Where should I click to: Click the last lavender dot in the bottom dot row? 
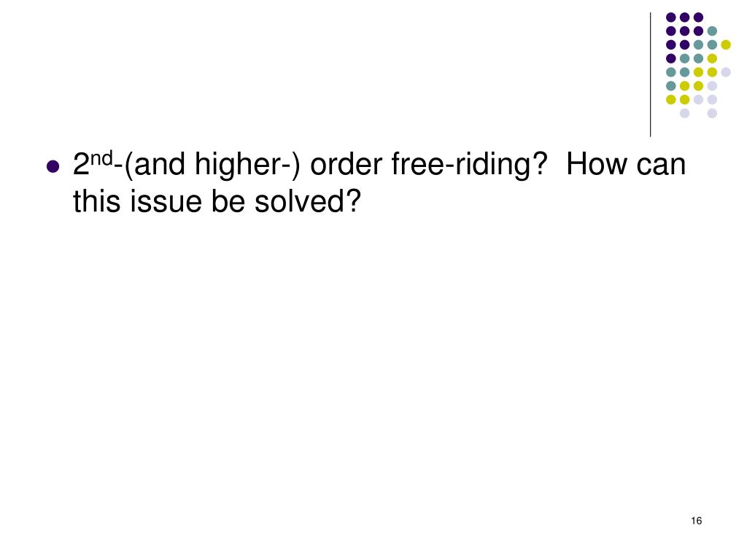click(712, 113)
